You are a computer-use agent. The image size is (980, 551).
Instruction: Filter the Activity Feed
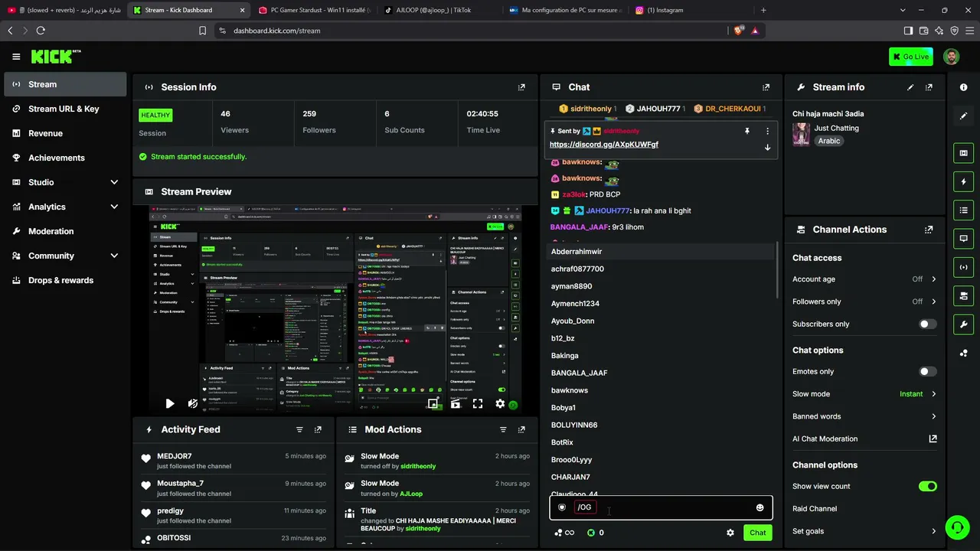point(299,430)
